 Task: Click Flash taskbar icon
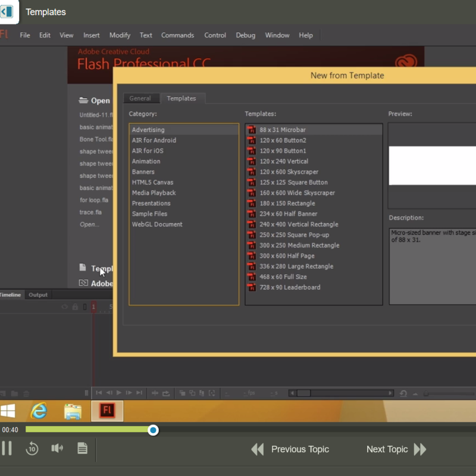[107, 411]
